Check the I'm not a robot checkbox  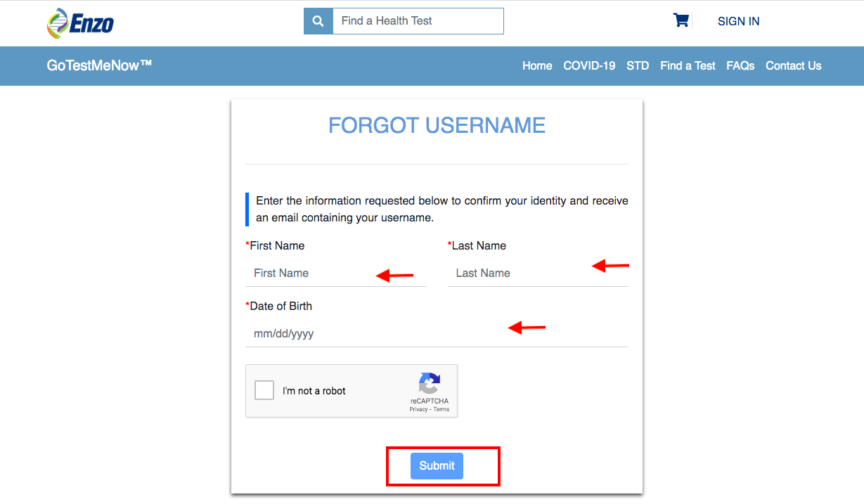pyautogui.click(x=264, y=390)
